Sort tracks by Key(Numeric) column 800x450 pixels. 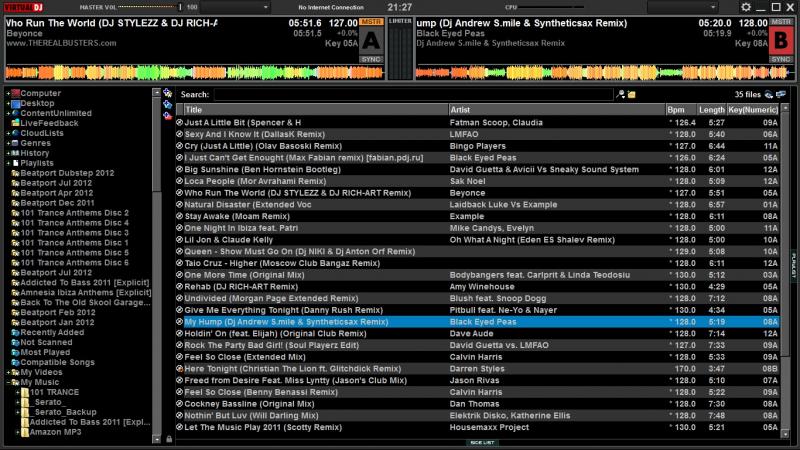pos(753,110)
